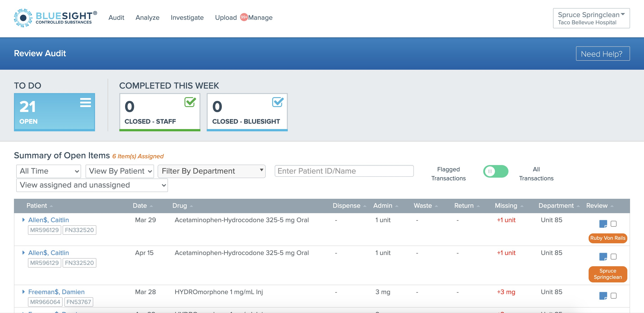Viewport: 644px width, 313px height.
Task: Click the Bluesight logo icon
Action: pyautogui.click(x=23, y=18)
